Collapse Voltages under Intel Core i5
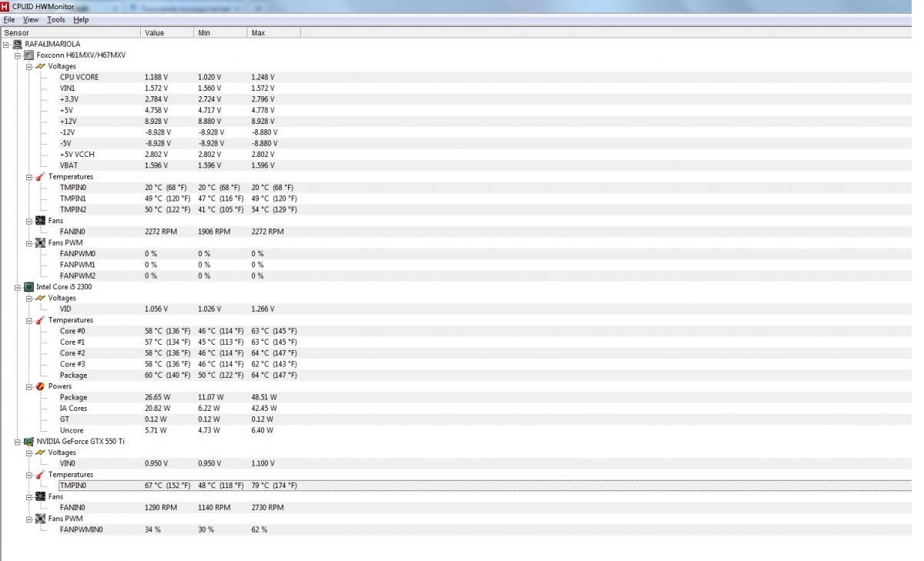924x561 pixels. tap(28, 298)
